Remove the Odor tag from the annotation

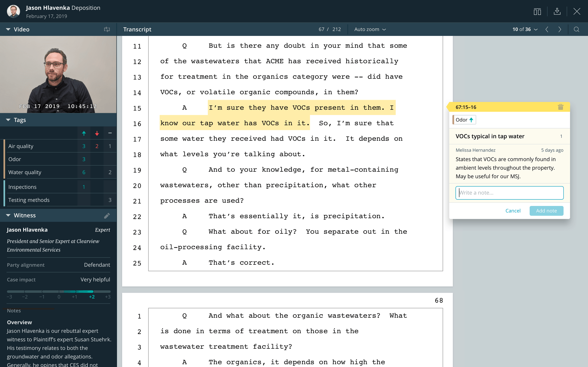(464, 120)
